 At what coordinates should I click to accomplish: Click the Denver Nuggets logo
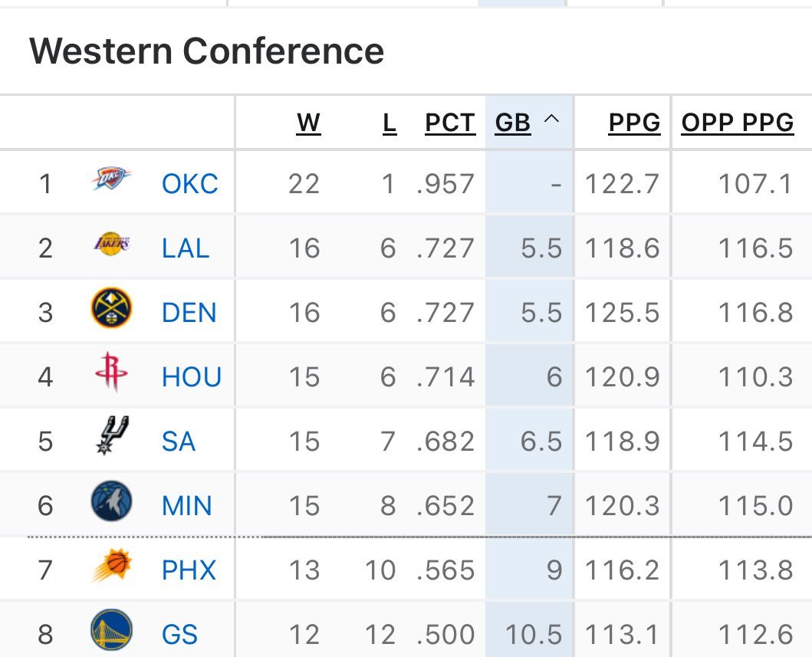click(x=111, y=310)
